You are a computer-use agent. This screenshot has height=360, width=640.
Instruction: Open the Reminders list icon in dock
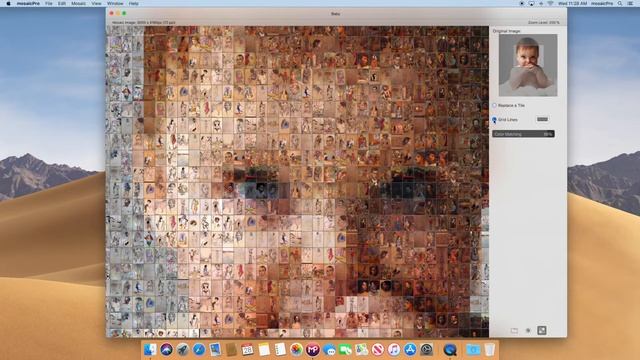tap(280, 350)
